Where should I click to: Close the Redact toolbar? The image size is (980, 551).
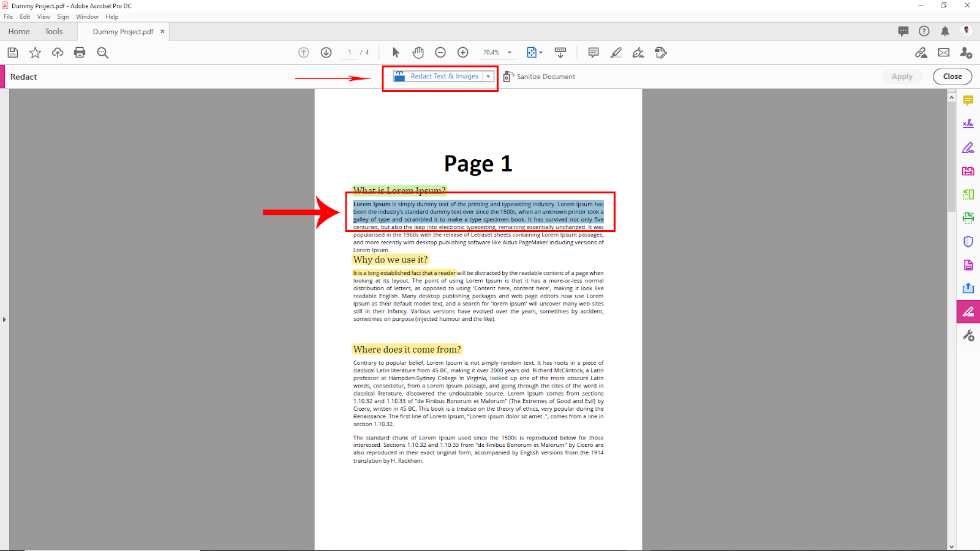tap(952, 77)
